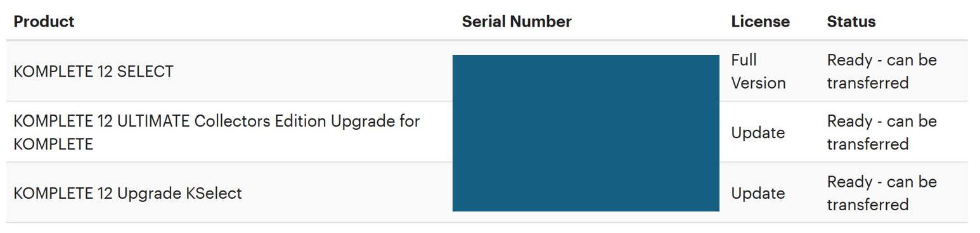This screenshot has height=233, width=980.
Task: Click status text of Upgrade KSelect row
Action: coord(882,193)
